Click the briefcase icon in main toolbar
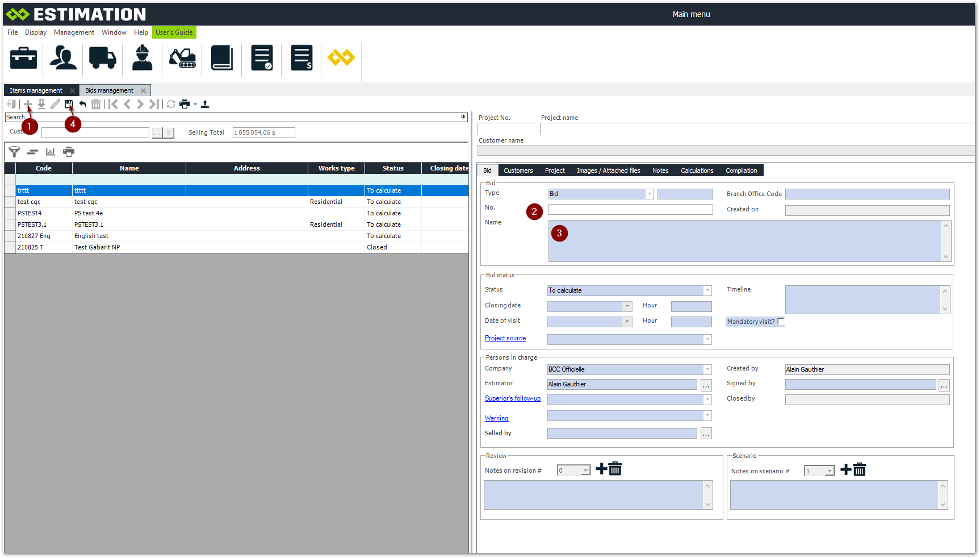Image resolution: width=980 pixels, height=558 pixels. tap(24, 58)
